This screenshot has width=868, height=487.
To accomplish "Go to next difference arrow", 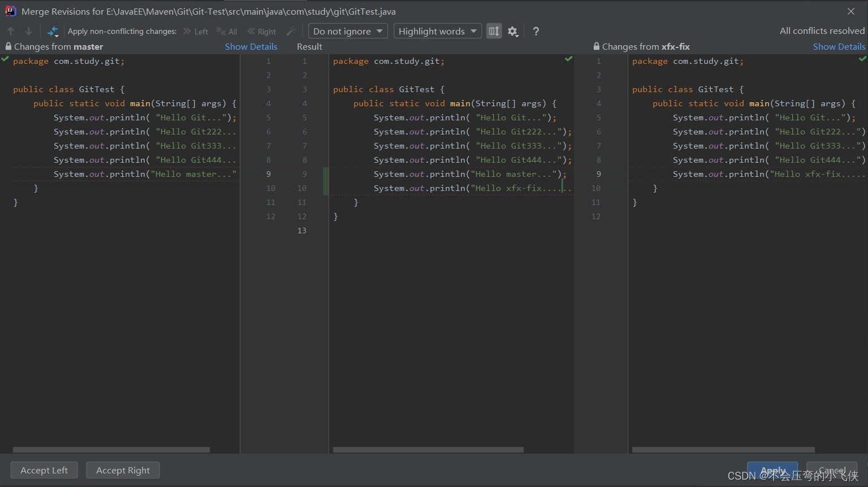I will point(28,31).
